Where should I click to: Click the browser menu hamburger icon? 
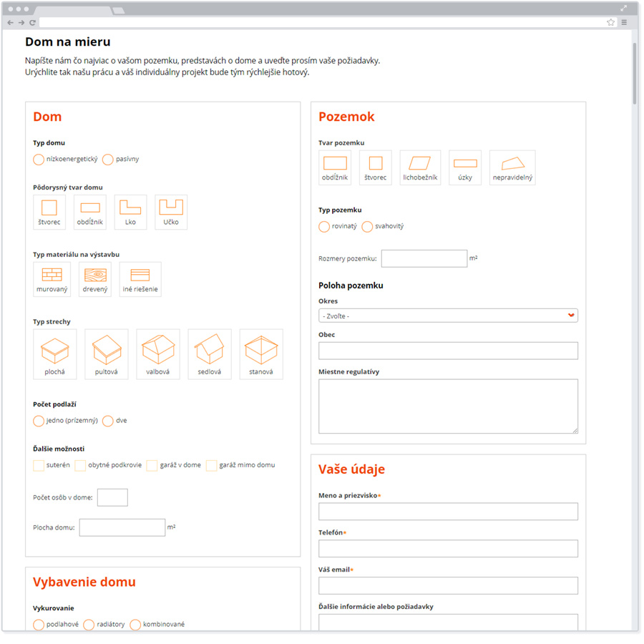pos(624,23)
